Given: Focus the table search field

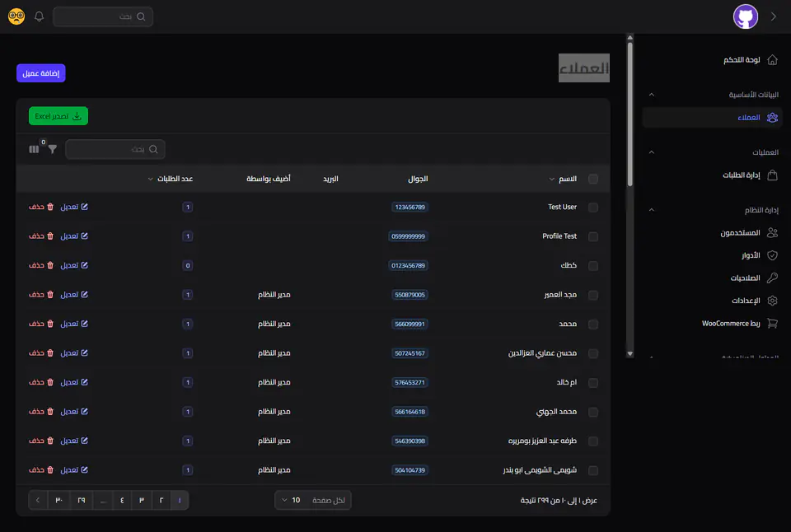Looking at the screenshot, I should 115,149.
